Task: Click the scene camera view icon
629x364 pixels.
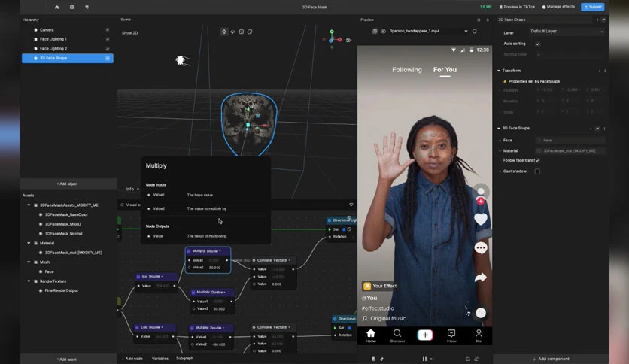Action: pos(349,40)
